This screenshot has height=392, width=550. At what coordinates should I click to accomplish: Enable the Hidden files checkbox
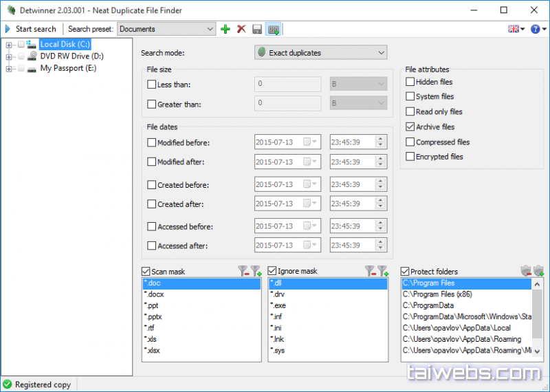click(410, 82)
